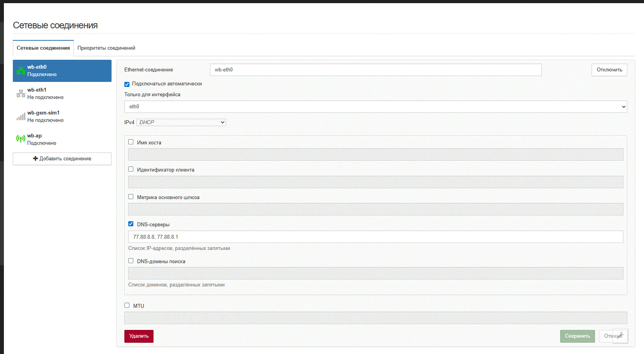
Task: Click the wb-gsm-sim1 signal bars icon
Action: (21, 116)
